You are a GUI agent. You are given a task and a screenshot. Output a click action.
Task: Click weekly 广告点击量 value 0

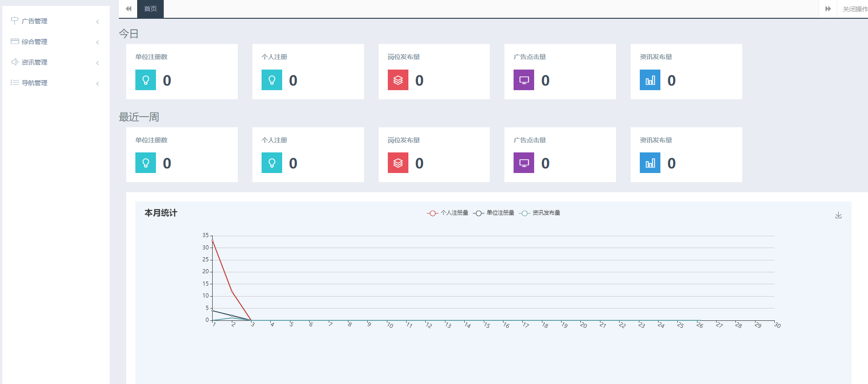[x=545, y=163]
